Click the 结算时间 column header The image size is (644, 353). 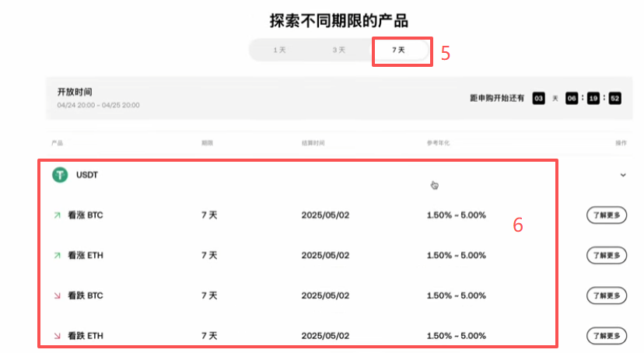tap(313, 143)
